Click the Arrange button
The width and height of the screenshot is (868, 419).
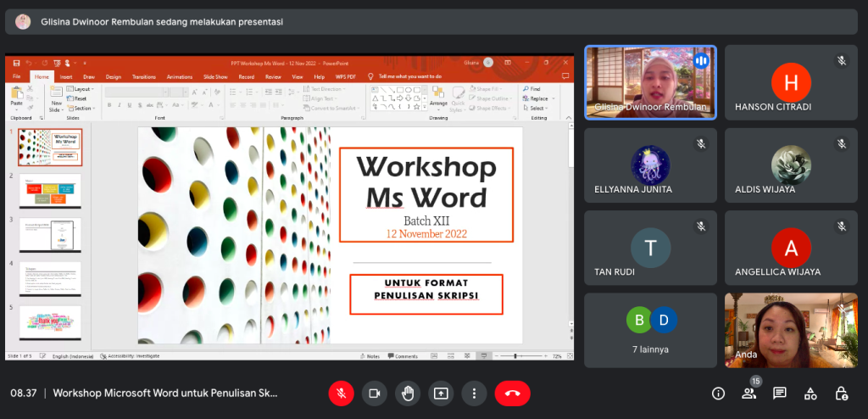[438, 99]
